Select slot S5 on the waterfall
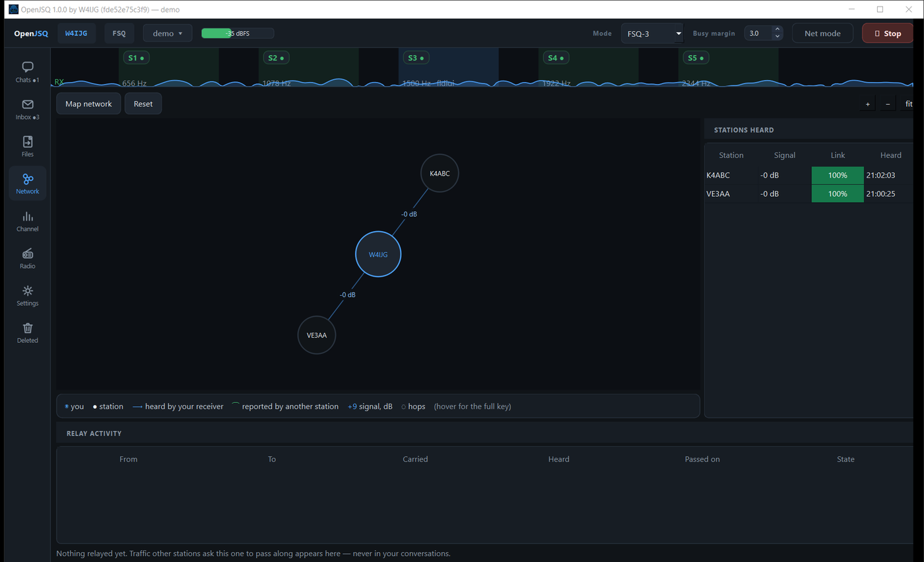The height and width of the screenshot is (562, 924). (x=696, y=58)
